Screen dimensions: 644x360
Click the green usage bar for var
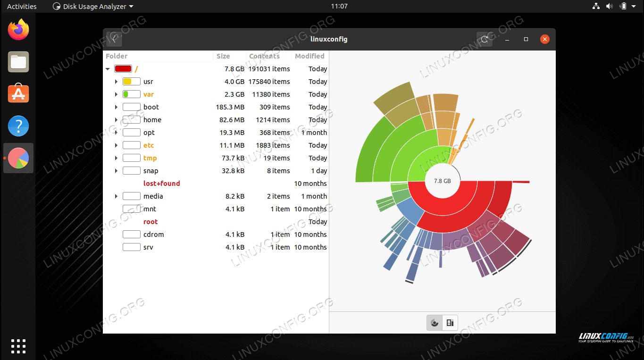coord(132,94)
